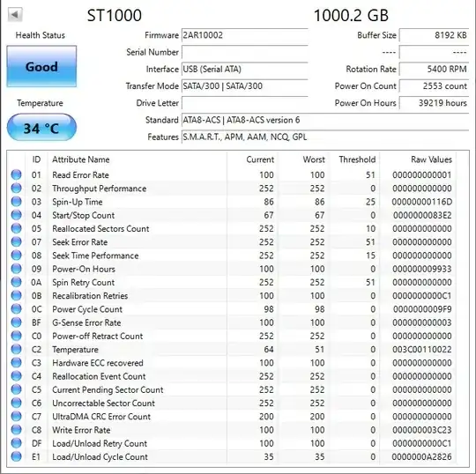Click status icon for Seek Time Performance
This screenshot has width=476, height=474.
click(x=17, y=255)
